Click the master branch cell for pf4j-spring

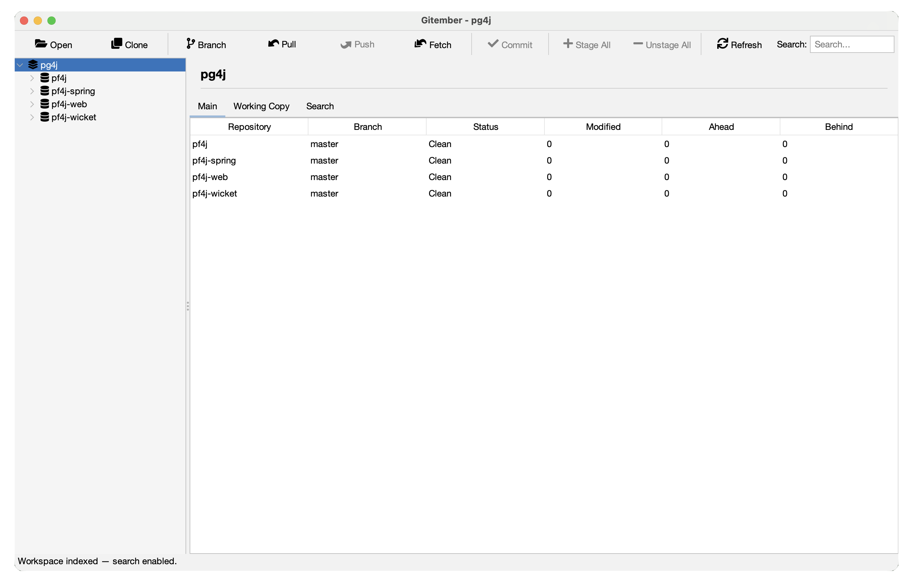tap(367, 160)
